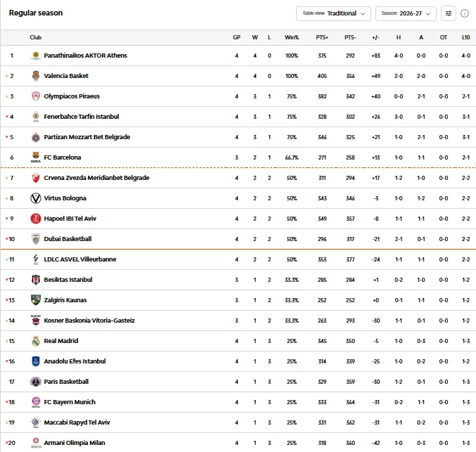Click the L10 column header

click(465, 37)
